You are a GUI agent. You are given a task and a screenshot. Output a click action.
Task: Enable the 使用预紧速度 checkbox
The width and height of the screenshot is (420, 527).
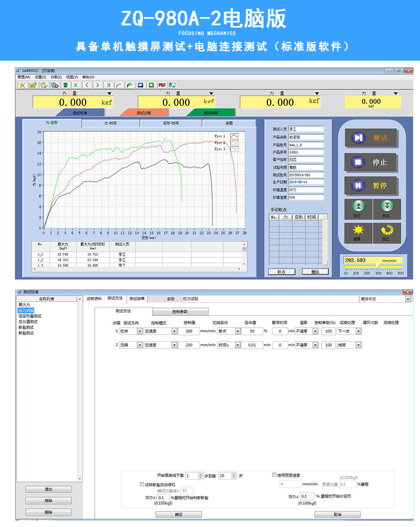[x=274, y=475]
